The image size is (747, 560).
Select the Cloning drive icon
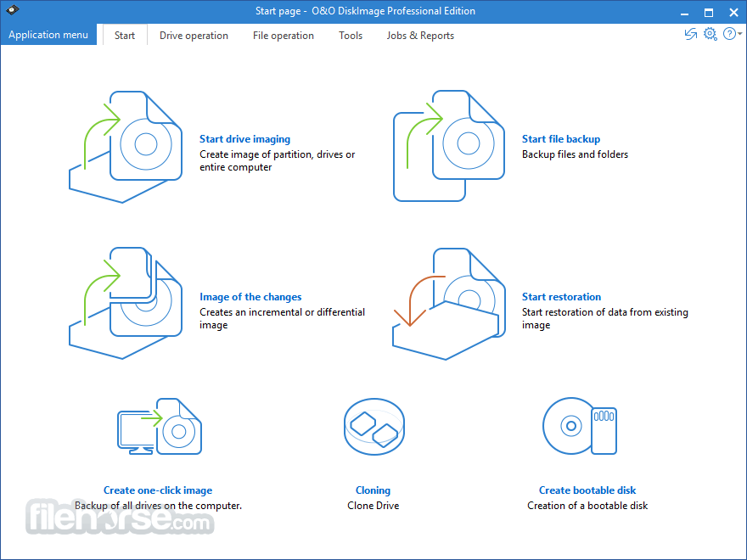(373, 427)
